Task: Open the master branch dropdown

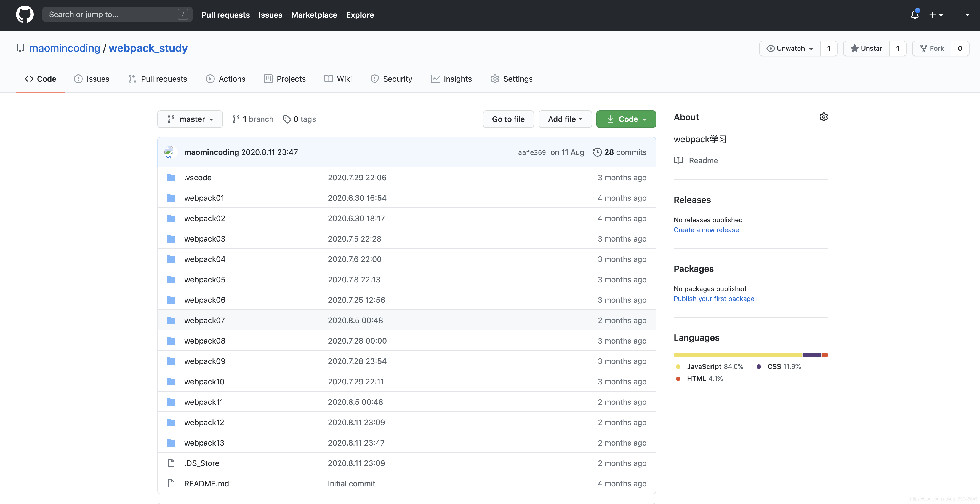Action: point(190,119)
